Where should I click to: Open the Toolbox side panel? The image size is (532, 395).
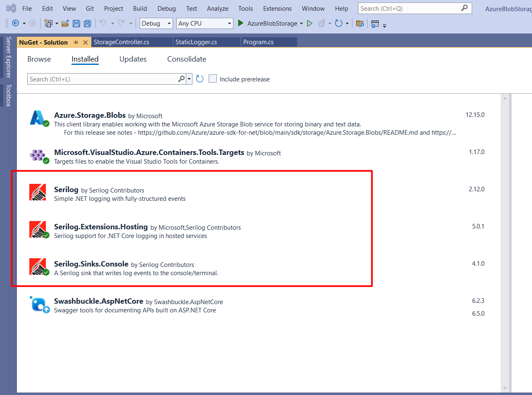(8, 95)
